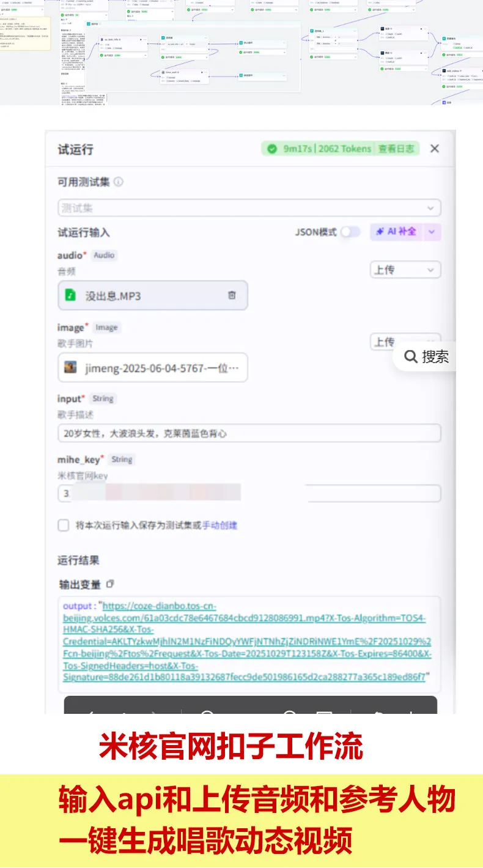The height and width of the screenshot is (868, 483).
Task: Click the green success check icon beside 9m17s
Action: (272, 149)
